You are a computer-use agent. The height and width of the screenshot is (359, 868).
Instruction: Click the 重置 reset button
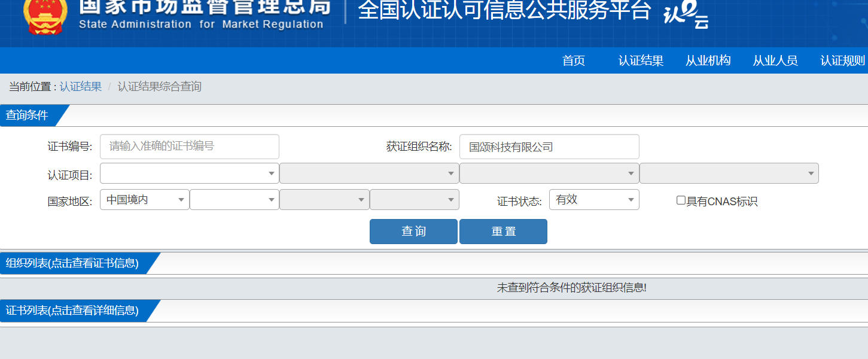coord(503,232)
